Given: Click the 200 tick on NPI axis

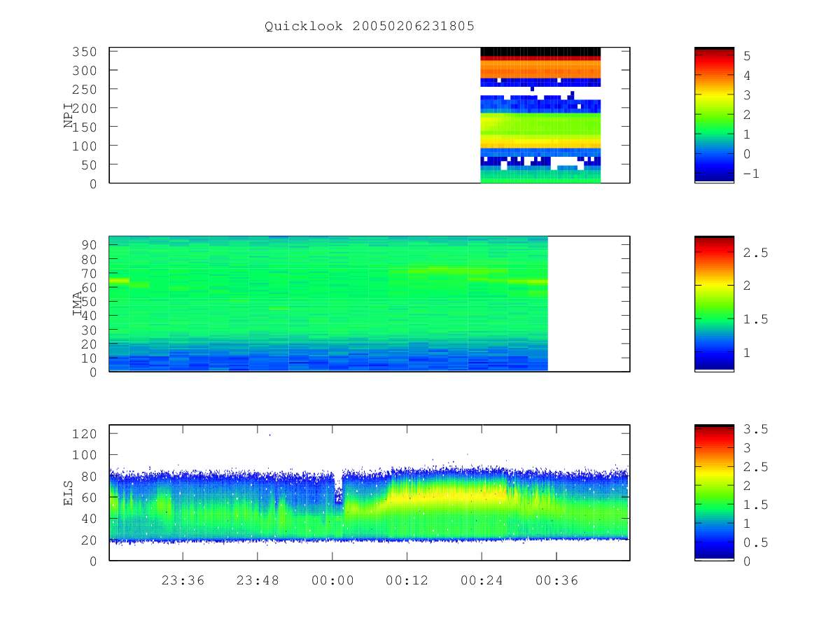Looking at the screenshot, I should [85, 108].
